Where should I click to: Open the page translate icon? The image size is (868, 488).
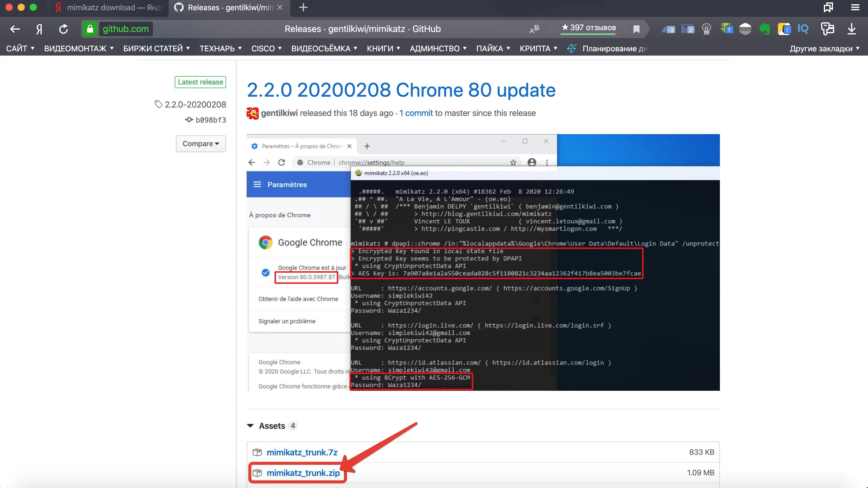tap(534, 29)
